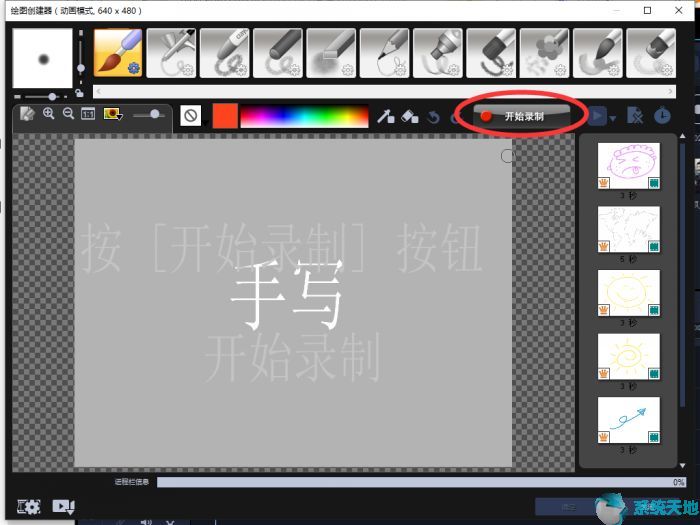Toggle eraser mode
Screen dimensions: 700x525
(x=409, y=117)
